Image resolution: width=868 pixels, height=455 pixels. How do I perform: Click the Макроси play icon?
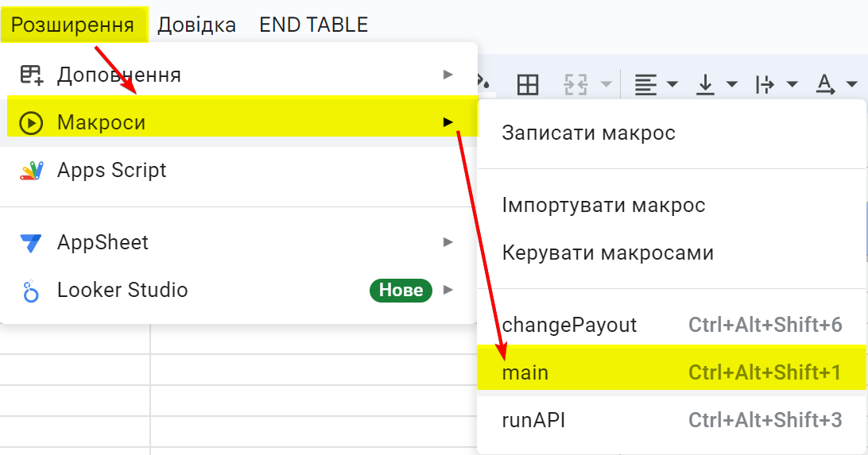coord(31,123)
